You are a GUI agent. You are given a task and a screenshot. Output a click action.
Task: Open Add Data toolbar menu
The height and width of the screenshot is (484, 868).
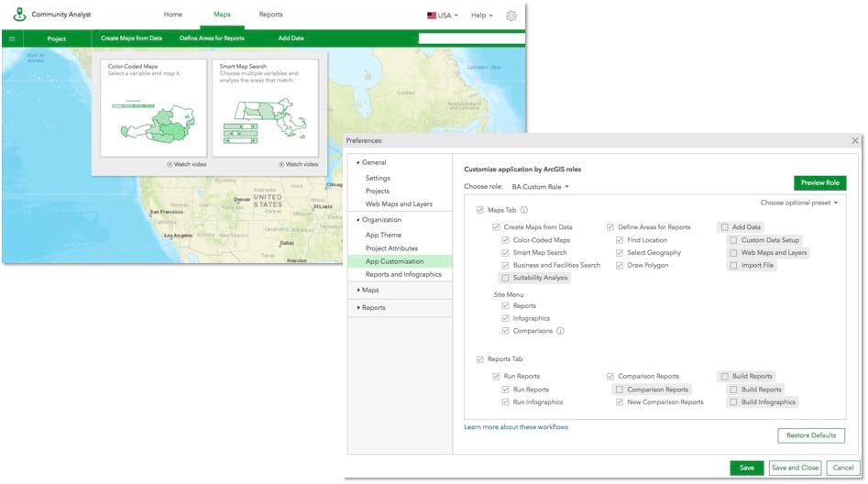tap(291, 38)
